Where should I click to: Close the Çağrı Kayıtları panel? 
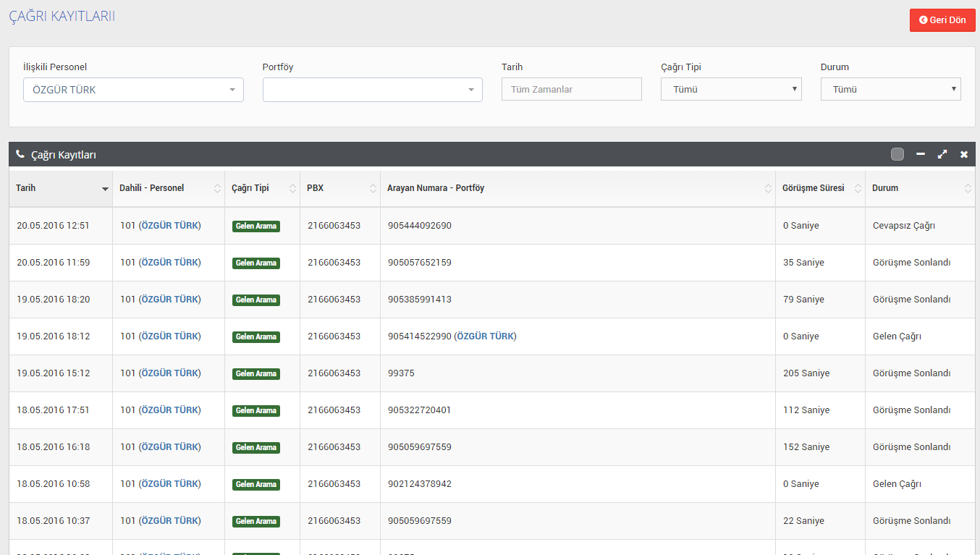[x=964, y=154]
